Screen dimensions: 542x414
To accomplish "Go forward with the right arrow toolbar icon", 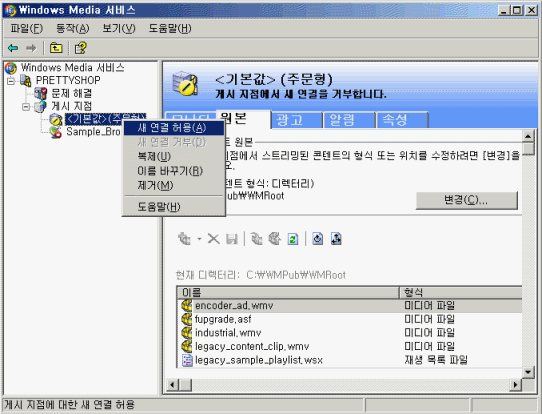I will click(31, 48).
